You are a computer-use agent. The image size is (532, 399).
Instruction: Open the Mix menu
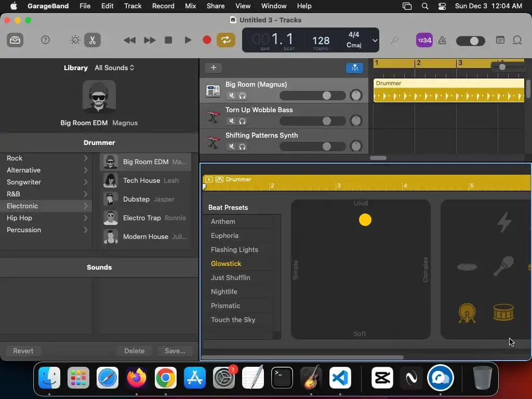pos(190,6)
